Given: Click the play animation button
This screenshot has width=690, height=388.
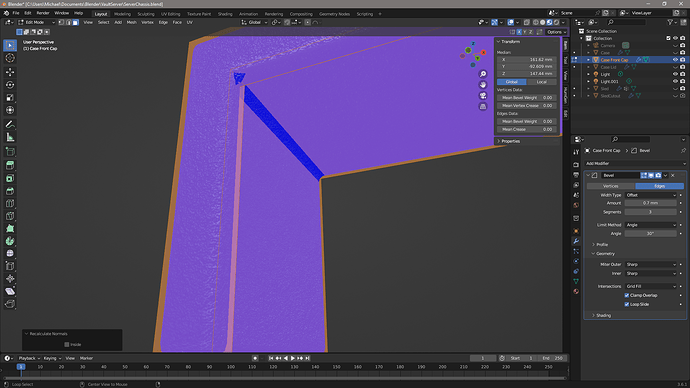Looking at the screenshot, I should click(x=293, y=358).
